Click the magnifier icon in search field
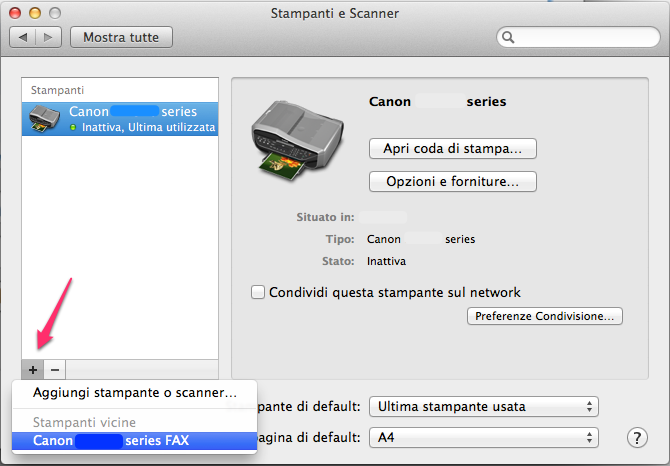Viewport: 670px width, 466px height. point(508,37)
